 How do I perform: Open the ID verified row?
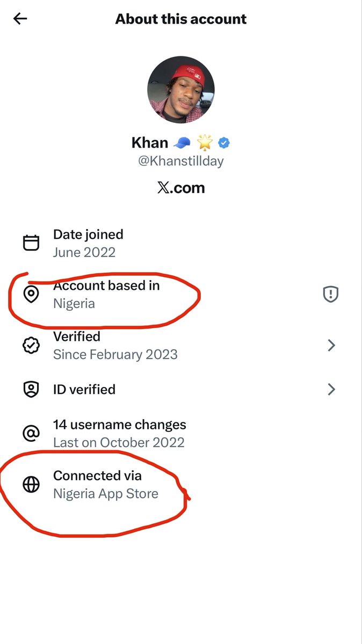(x=181, y=389)
